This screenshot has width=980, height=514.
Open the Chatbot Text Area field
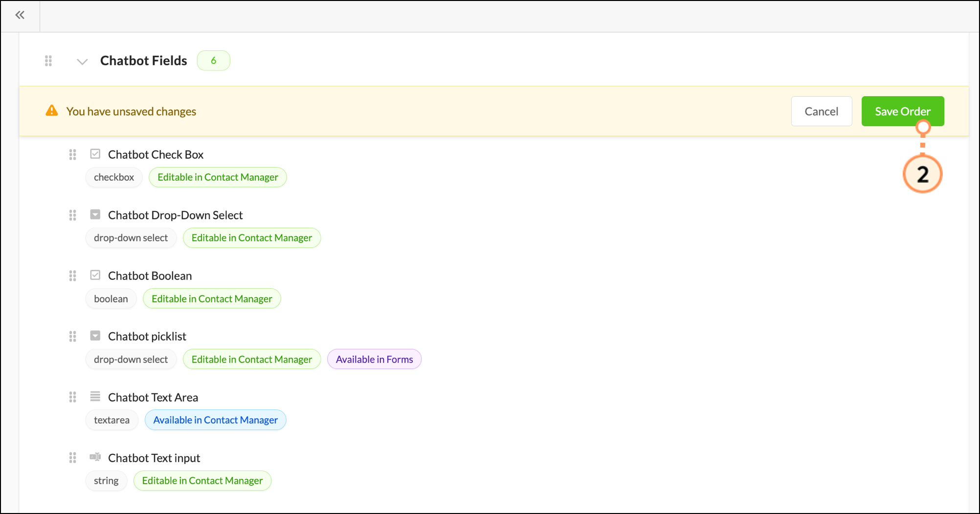(153, 397)
